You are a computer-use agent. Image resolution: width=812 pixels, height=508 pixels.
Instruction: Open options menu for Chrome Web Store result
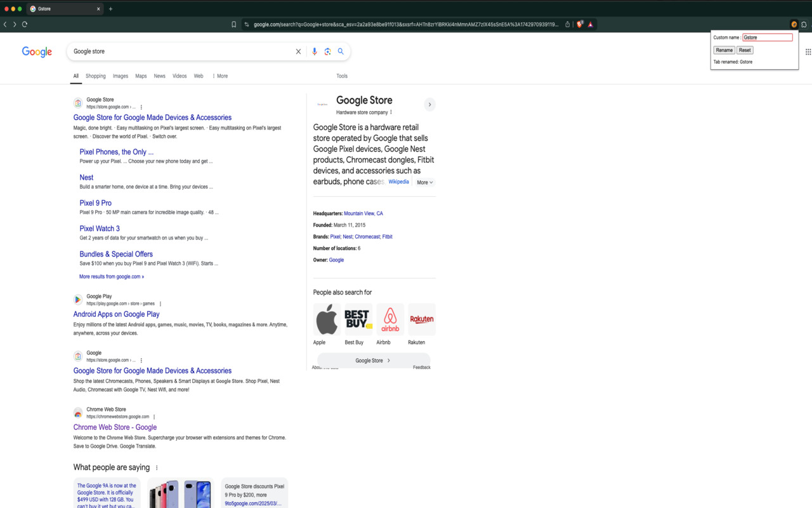pyautogui.click(x=154, y=417)
